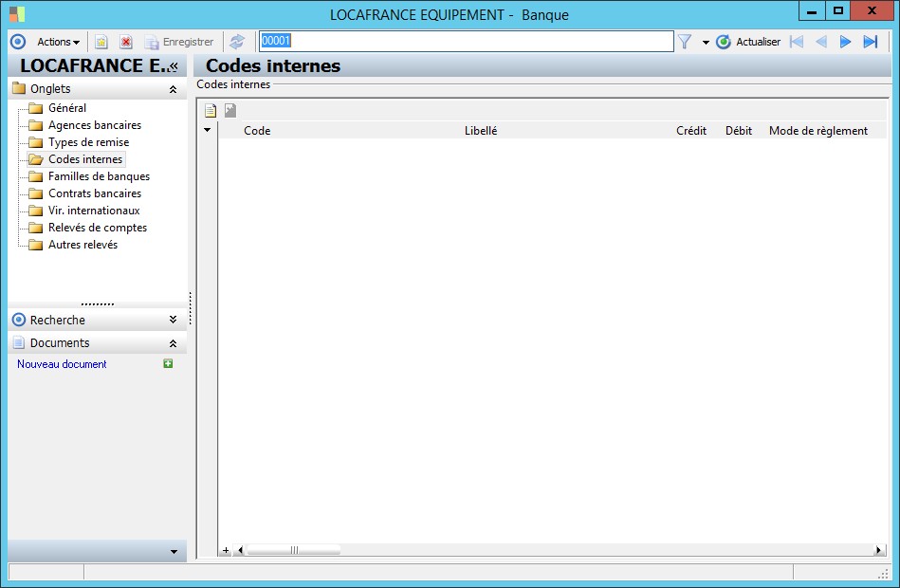Collapse the left LOCAFRANCE navigation panel
Viewport: 900px width, 588px height.
[174, 66]
